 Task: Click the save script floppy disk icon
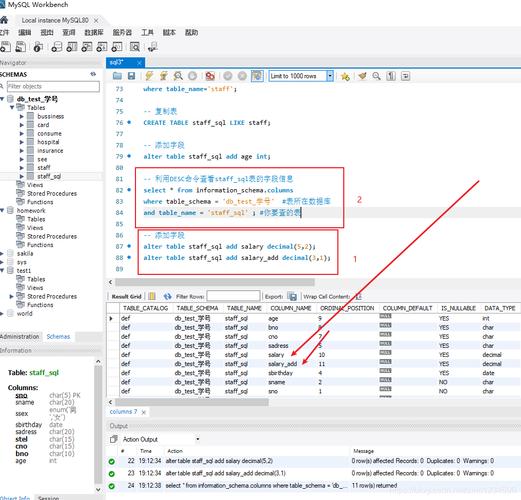click(x=132, y=76)
